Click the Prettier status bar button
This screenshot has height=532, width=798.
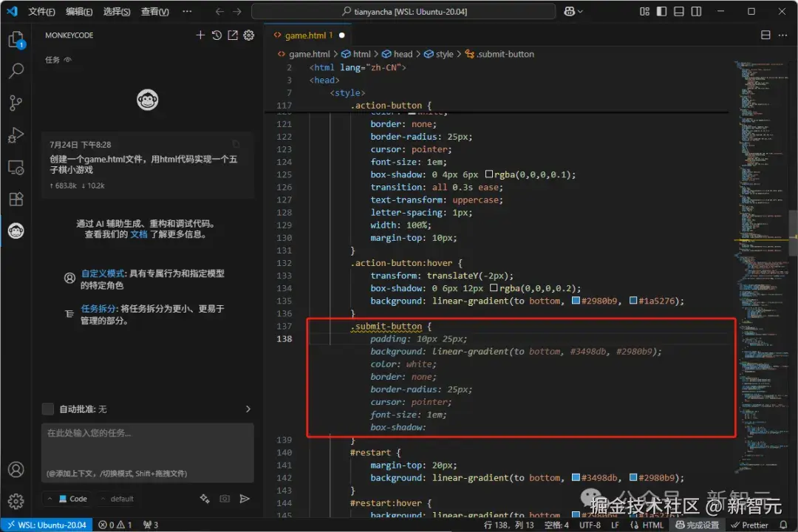749,525
